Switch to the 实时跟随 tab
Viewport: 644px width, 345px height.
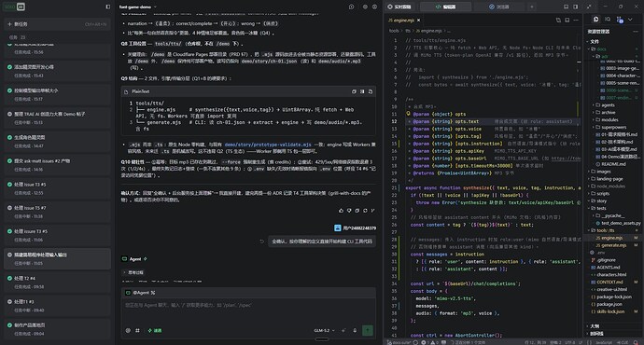pyautogui.click(x=399, y=7)
